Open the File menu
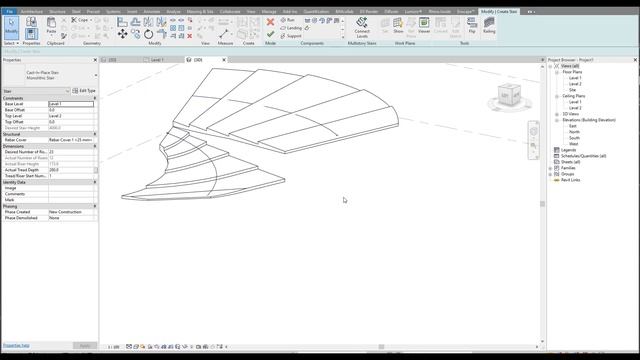This screenshot has width=640, height=360. click(x=9, y=11)
